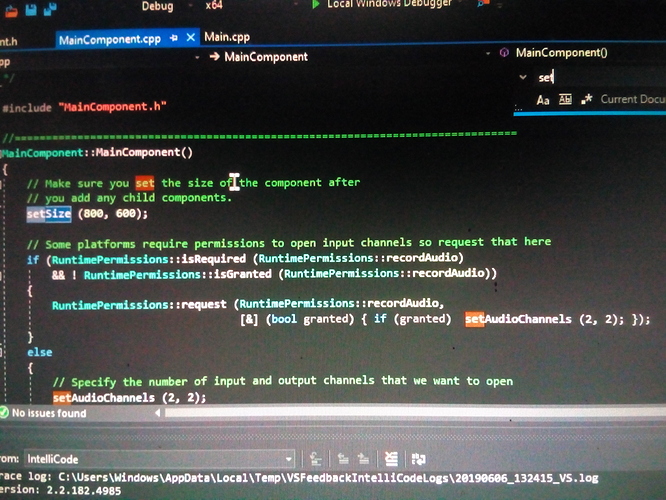The image size is (666, 500).
Task: Click the Clear All output icon
Action: coord(391,458)
